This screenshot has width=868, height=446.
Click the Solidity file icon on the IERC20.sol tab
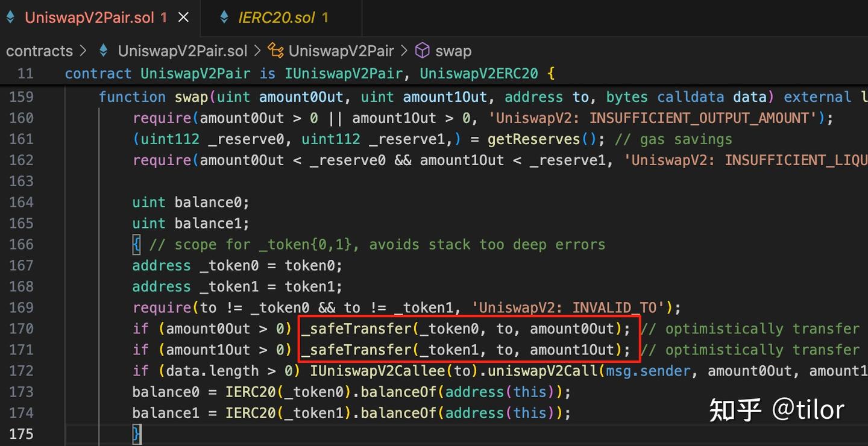[x=225, y=17]
